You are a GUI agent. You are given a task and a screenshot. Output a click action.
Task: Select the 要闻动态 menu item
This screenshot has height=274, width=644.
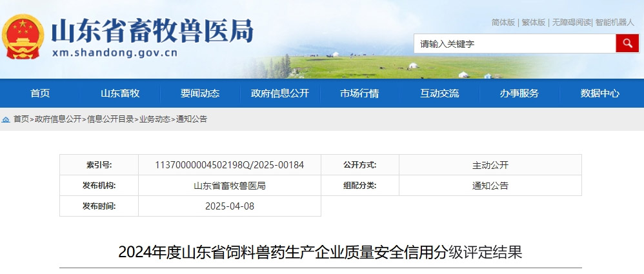[x=200, y=93]
